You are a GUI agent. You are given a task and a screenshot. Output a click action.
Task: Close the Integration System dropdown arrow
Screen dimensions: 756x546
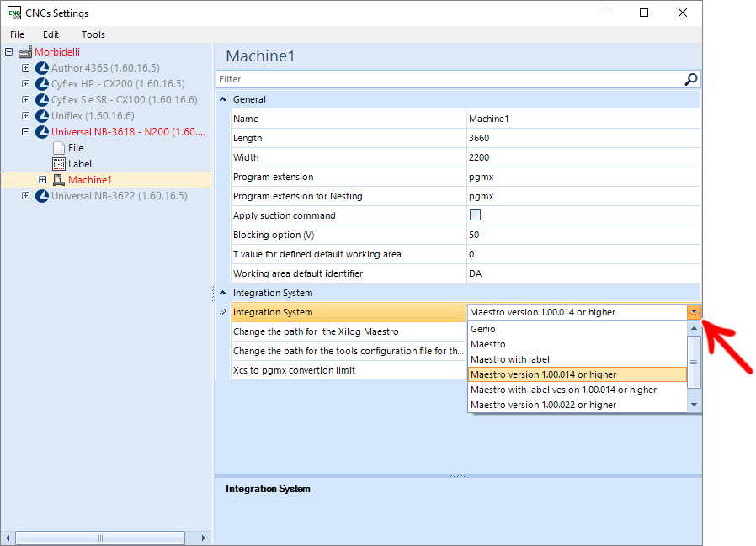click(694, 312)
